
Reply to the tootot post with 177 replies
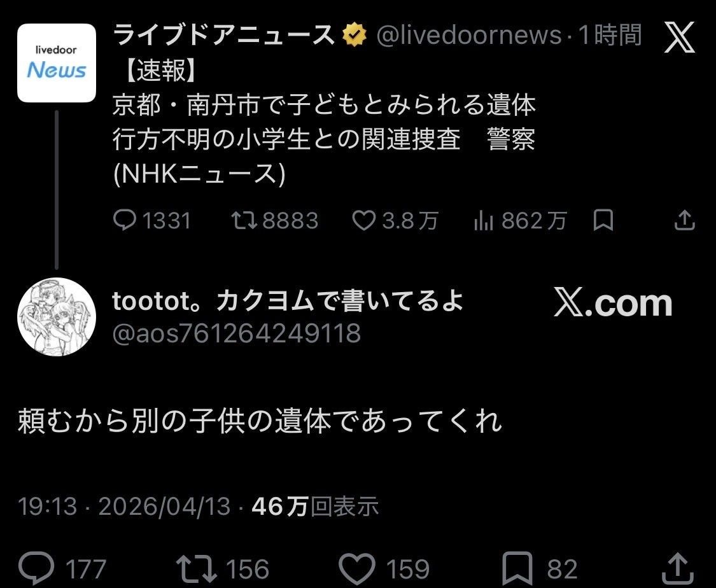pos(62,568)
